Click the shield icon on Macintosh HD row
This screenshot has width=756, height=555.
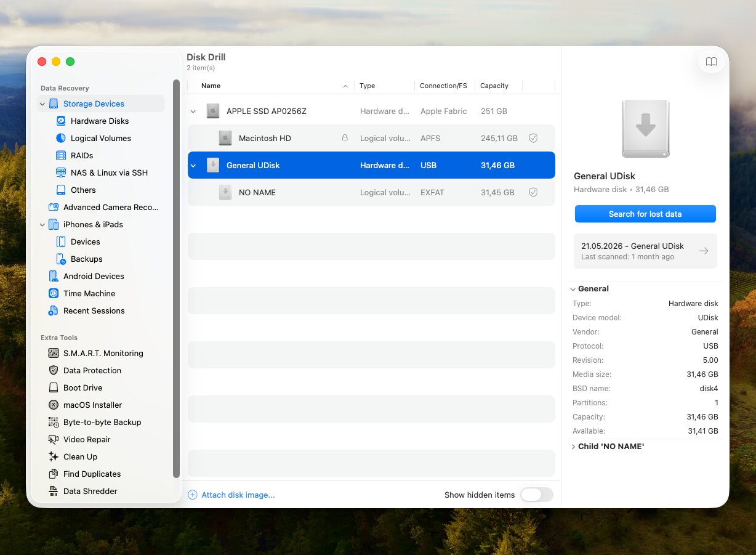[533, 138]
